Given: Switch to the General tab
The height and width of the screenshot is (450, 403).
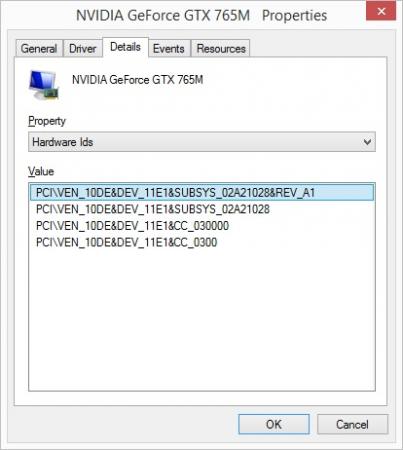Looking at the screenshot, I should [39, 49].
